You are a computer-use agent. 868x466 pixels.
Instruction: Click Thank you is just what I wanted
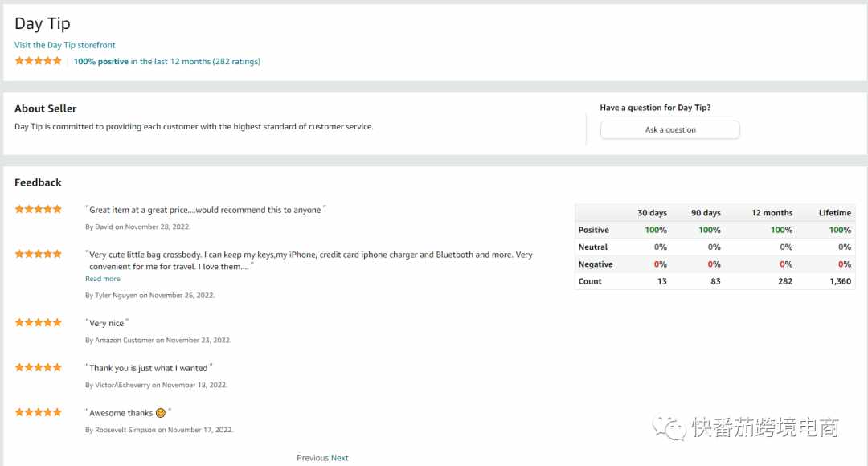pyautogui.click(x=149, y=368)
